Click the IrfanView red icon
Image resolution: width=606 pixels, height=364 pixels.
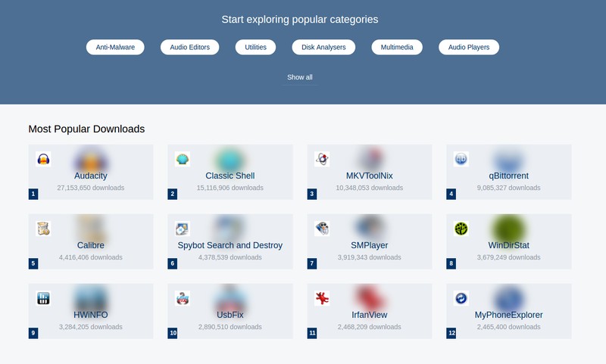point(322,298)
